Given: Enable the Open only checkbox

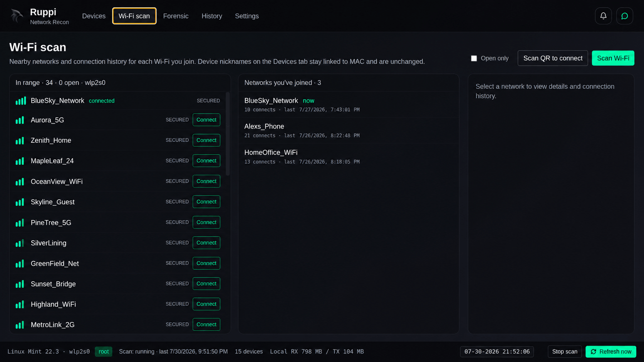Looking at the screenshot, I should [x=474, y=58].
